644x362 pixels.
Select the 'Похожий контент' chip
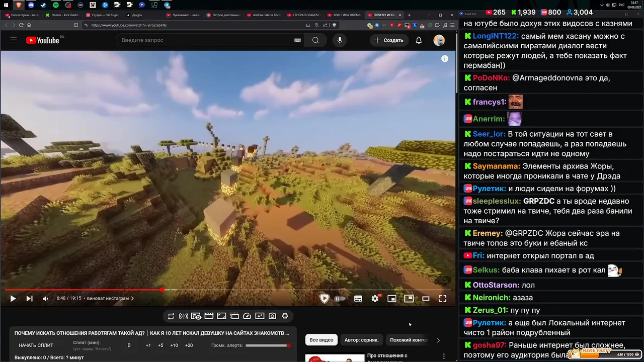coord(408,340)
